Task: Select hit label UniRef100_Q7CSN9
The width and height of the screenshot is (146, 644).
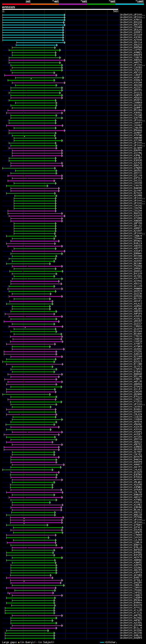Action: 131,140
